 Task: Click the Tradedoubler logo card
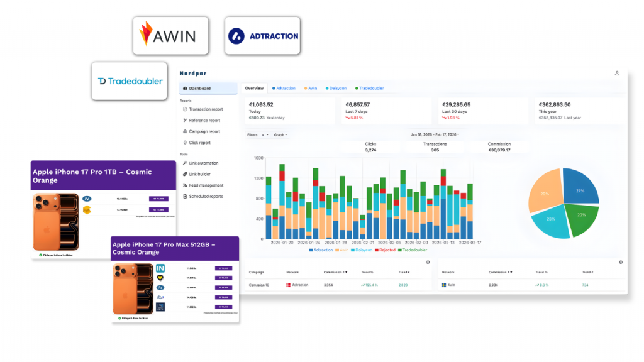pos(130,81)
